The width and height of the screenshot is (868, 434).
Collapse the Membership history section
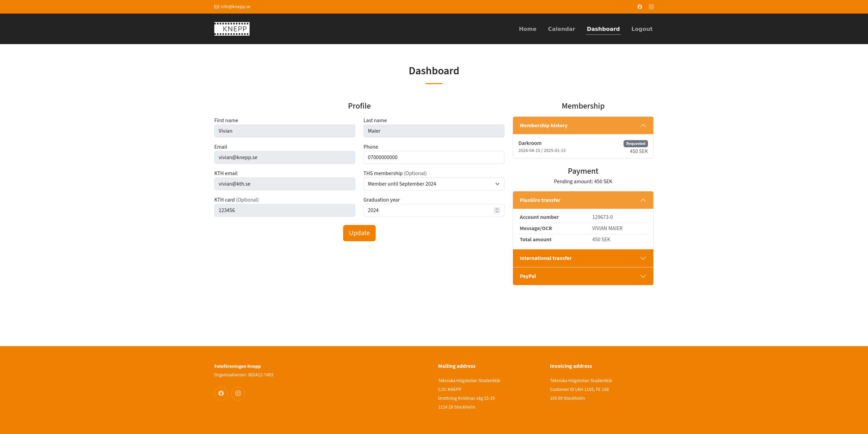pyautogui.click(x=583, y=126)
